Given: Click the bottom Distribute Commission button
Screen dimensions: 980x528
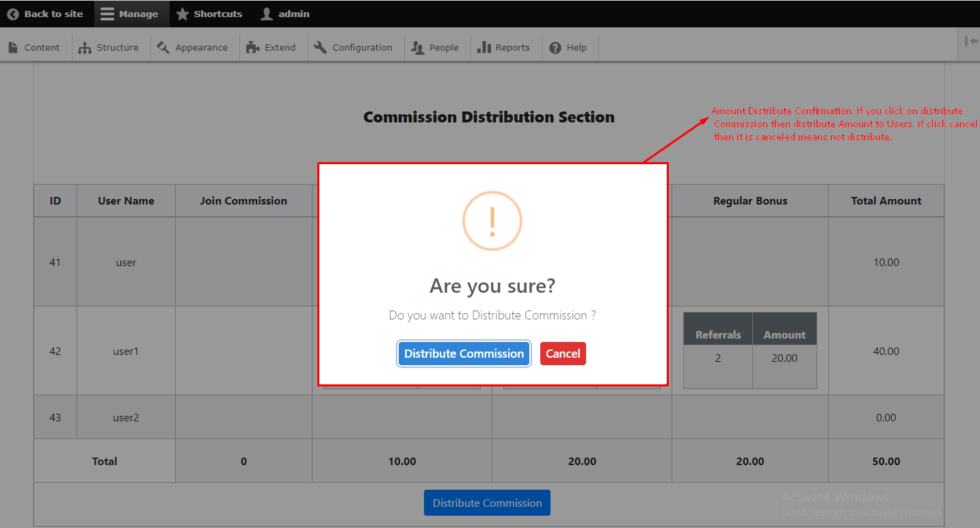Looking at the screenshot, I should 487,503.
